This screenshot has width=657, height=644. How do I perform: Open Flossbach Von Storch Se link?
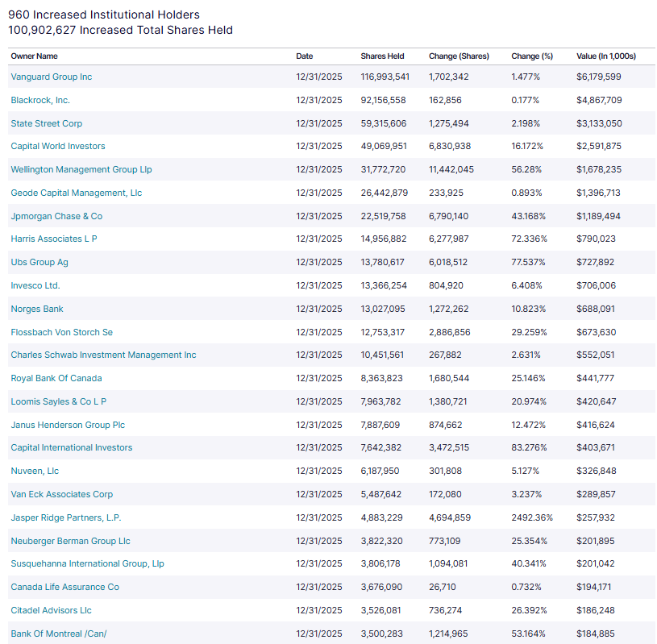click(x=61, y=332)
